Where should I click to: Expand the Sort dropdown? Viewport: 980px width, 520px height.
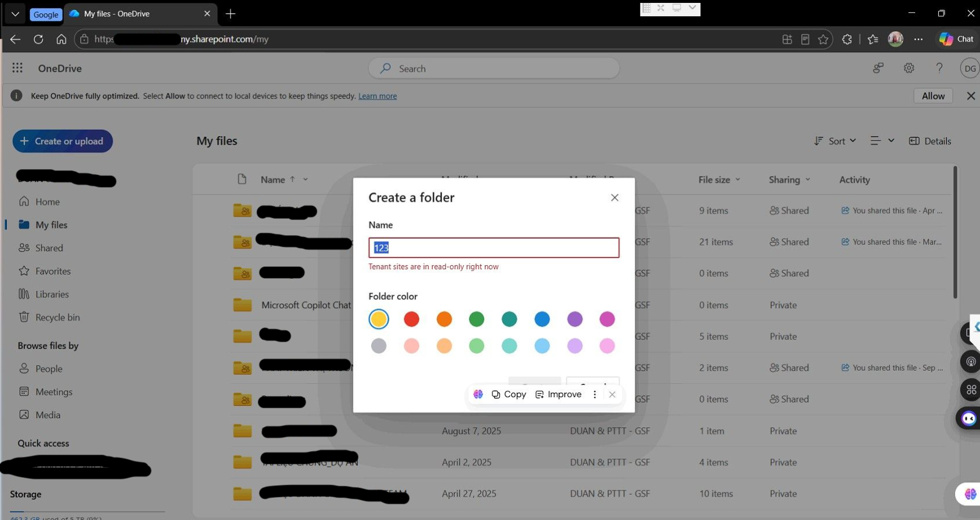pyautogui.click(x=835, y=141)
